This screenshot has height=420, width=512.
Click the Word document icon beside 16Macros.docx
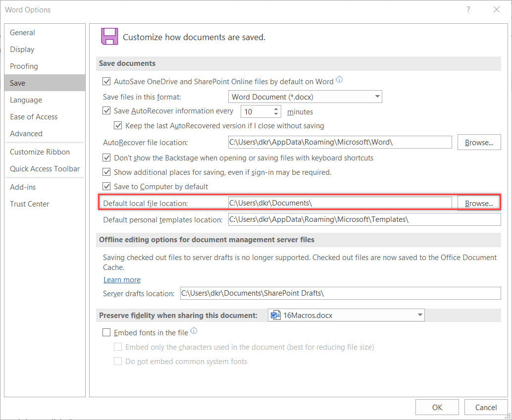(x=276, y=315)
